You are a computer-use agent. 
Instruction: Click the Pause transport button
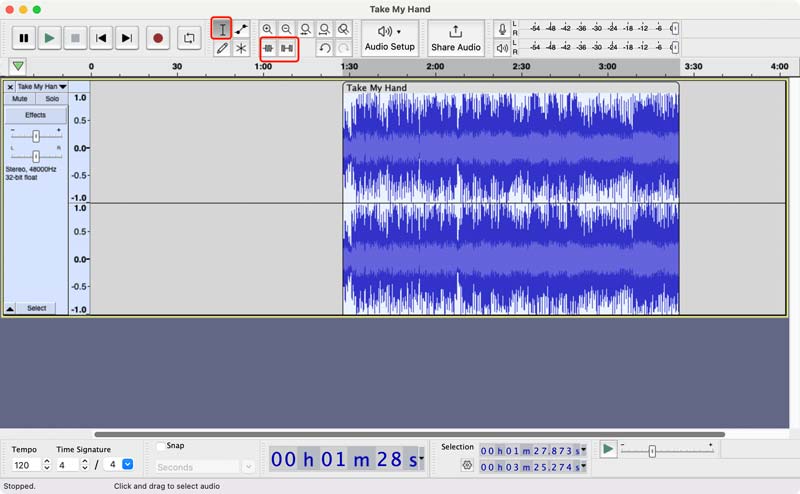(x=24, y=38)
